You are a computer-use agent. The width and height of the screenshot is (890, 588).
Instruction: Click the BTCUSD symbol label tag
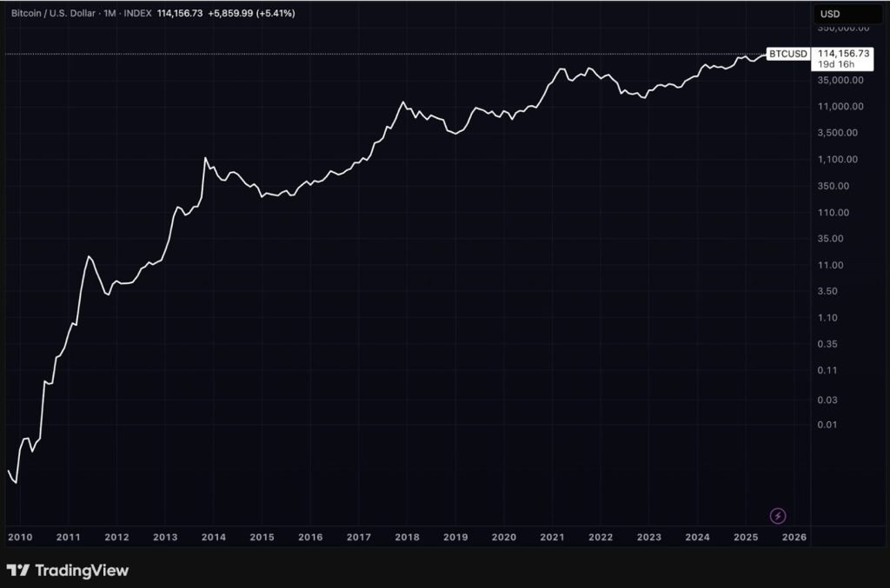[x=788, y=54]
